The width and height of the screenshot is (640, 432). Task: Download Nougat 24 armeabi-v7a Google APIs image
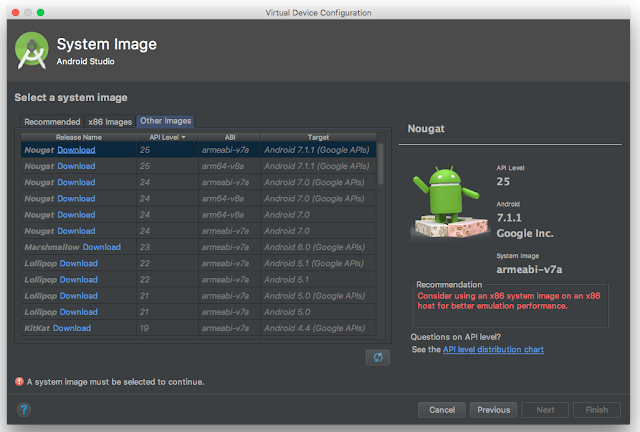click(76, 183)
